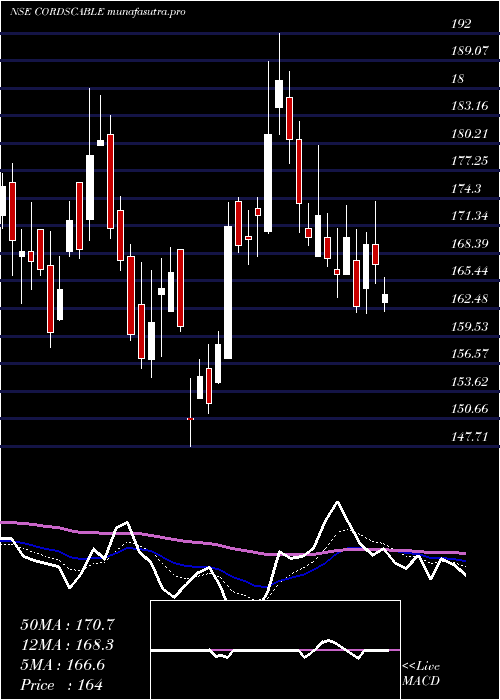Click the 147.71 price axis label

click(470, 437)
